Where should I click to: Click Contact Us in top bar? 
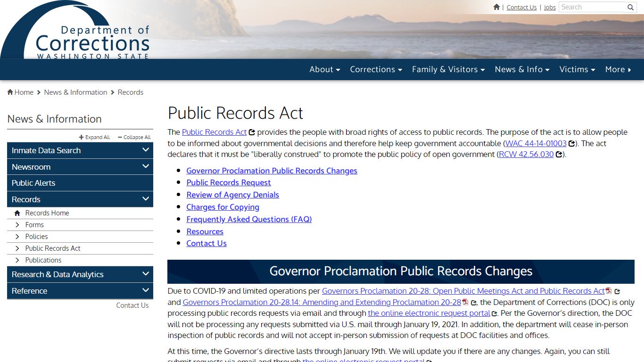coord(521,7)
